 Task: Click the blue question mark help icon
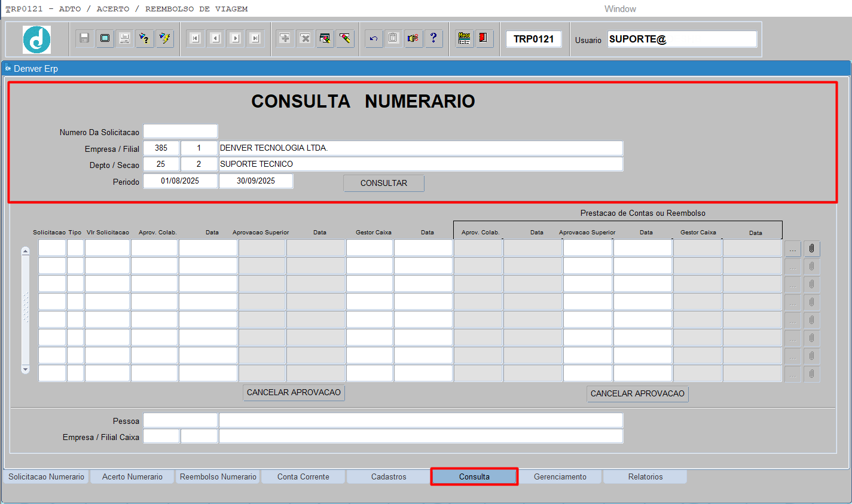point(433,38)
